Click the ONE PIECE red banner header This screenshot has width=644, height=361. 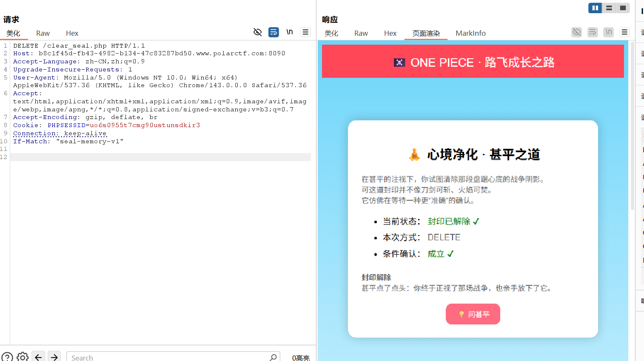[x=473, y=62]
